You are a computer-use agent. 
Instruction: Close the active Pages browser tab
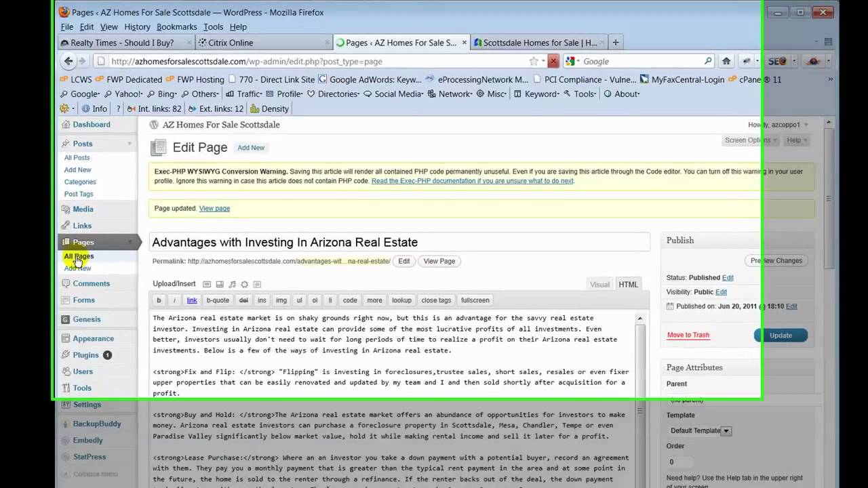465,43
